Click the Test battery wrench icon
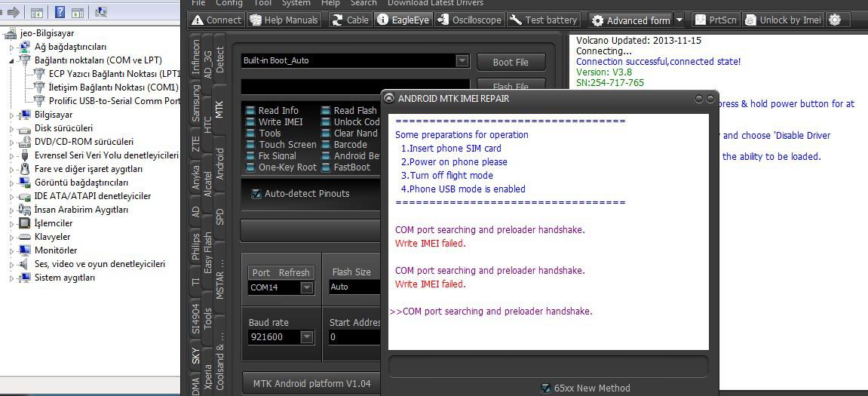Viewport: 868px width, 396px height. click(515, 20)
